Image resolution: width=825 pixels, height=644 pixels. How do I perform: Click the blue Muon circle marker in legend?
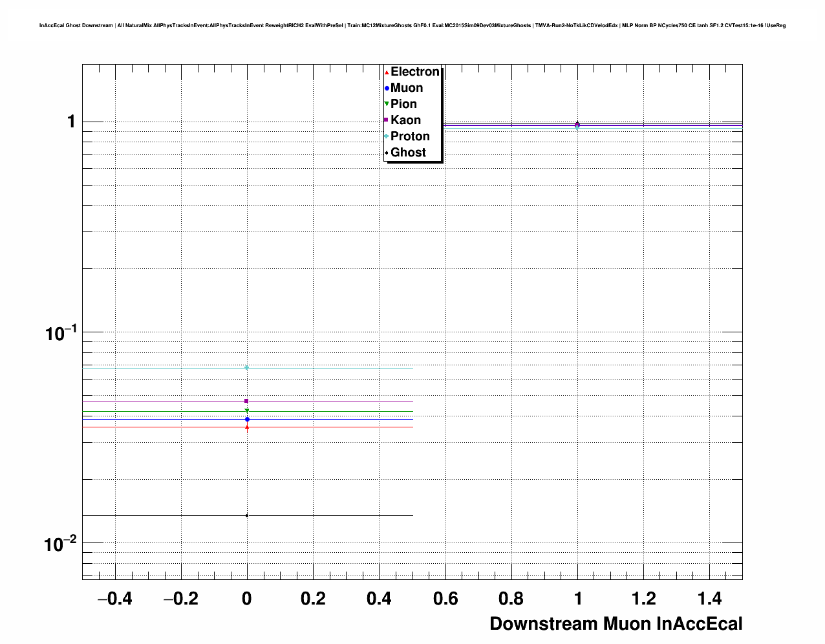[x=387, y=88]
